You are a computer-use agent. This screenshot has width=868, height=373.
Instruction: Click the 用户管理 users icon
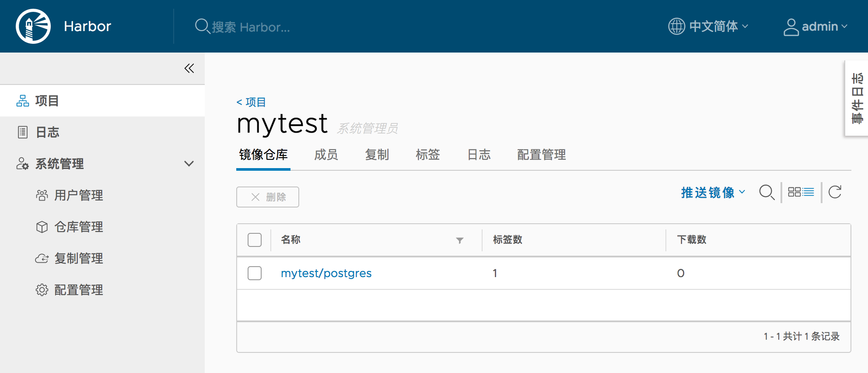(x=42, y=195)
